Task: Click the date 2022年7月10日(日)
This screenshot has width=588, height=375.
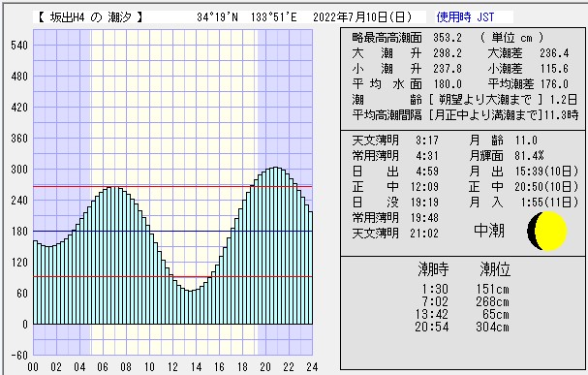Action: point(362,17)
